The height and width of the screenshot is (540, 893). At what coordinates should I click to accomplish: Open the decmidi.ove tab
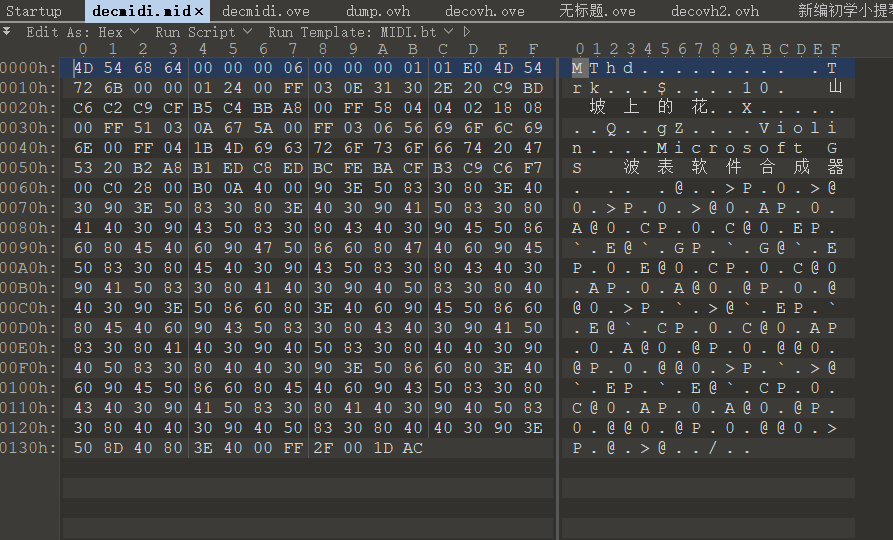[266, 11]
